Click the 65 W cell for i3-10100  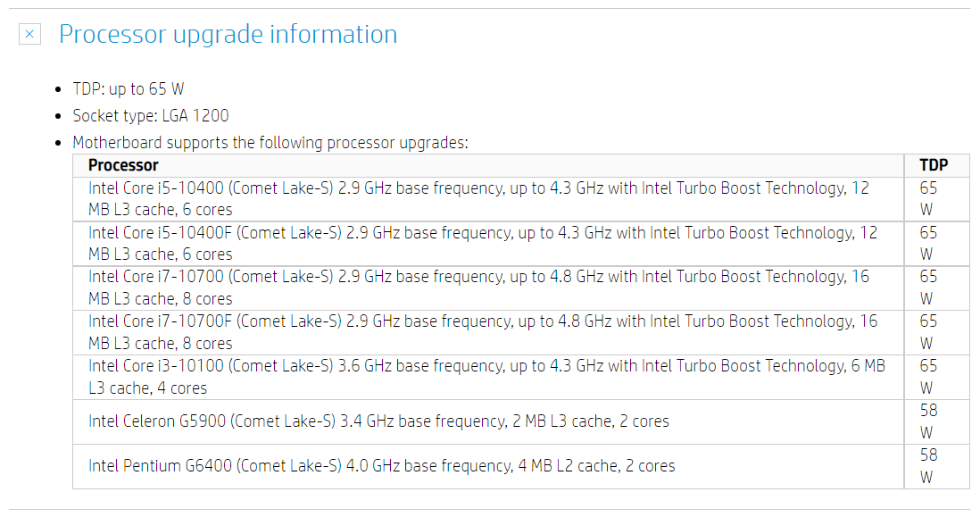point(937,377)
